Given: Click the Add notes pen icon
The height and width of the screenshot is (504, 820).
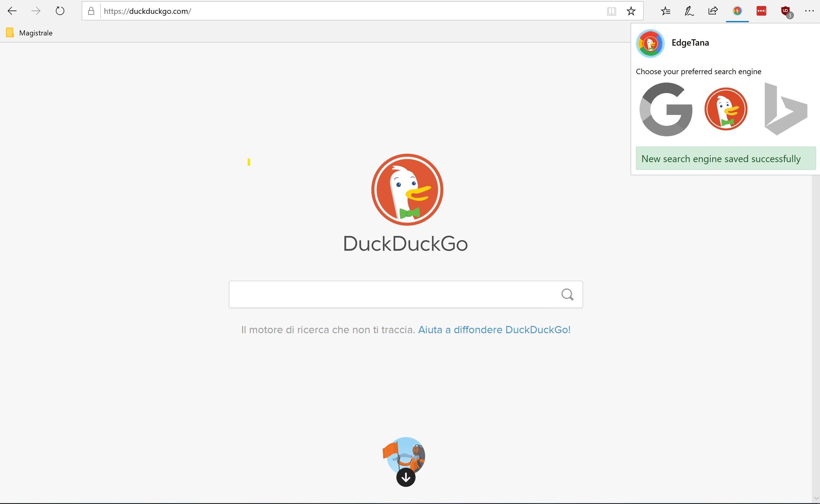Looking at the screenshot, I should click(x=689, y=11).
